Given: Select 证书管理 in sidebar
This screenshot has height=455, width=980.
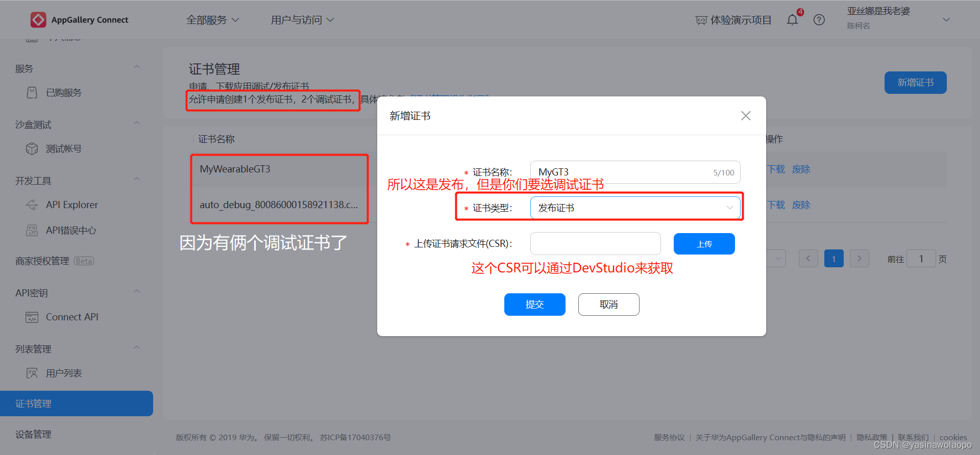Looking at the screenshot, I should (77, 403).
